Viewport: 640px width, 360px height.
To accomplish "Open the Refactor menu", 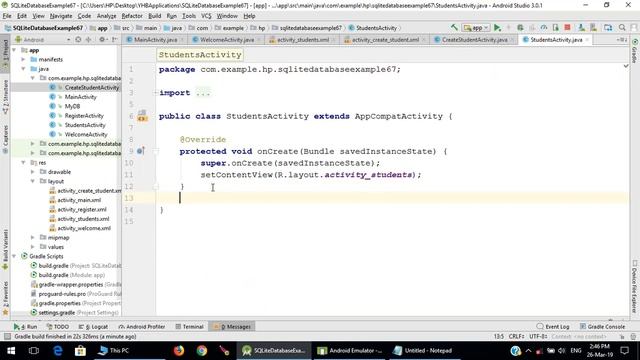I will coord(132,16).
